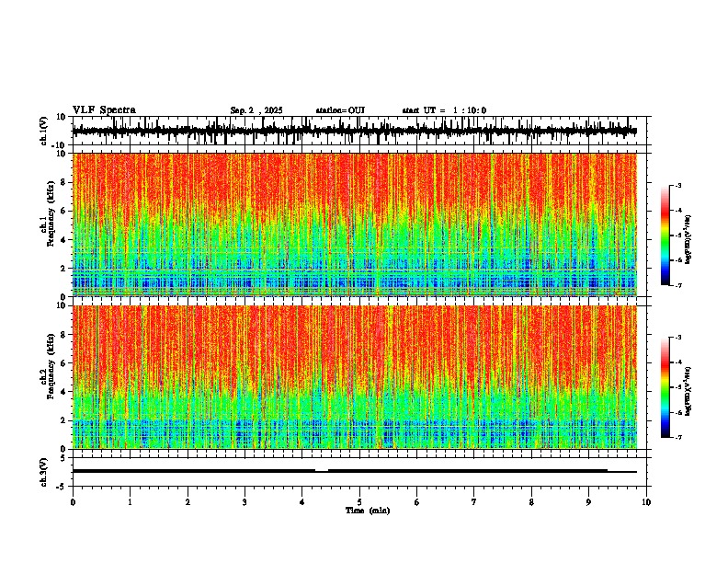728x563 pixels.
Task: Click time axis tick label "2"
Action: (x=188, y=502)
